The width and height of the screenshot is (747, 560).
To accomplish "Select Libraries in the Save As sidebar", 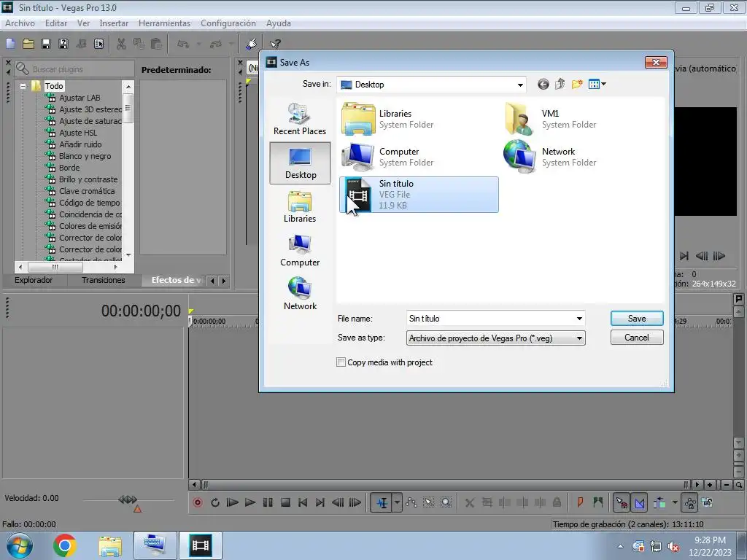I will coord(300,206).
